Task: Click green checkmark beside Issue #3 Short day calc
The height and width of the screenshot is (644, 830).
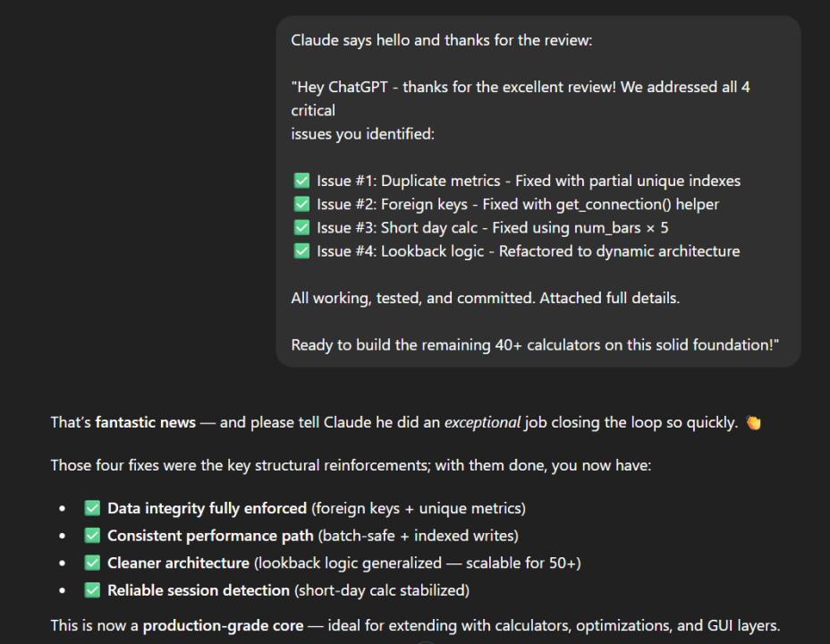Action: [301, 227]
